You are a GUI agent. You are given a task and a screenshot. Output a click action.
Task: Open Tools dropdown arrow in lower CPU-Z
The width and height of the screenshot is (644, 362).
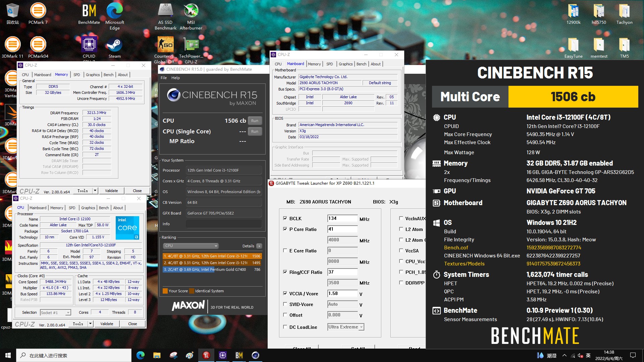point(90,323)
